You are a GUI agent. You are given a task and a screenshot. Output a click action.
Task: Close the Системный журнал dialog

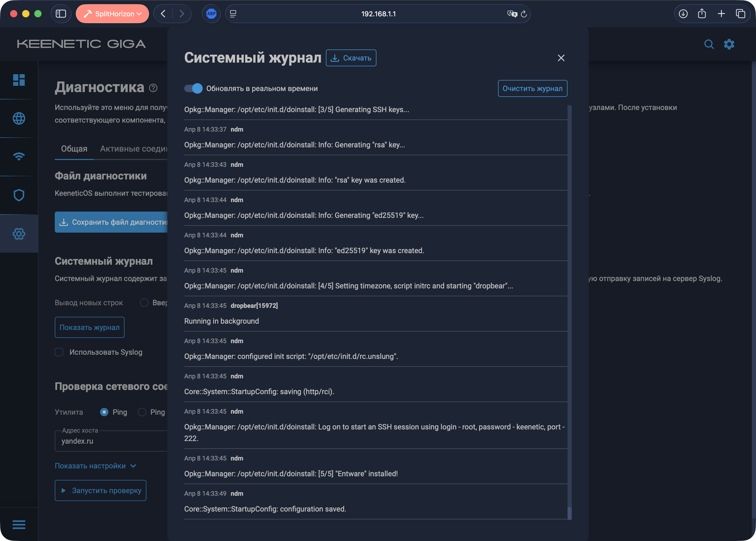point(561,58)
